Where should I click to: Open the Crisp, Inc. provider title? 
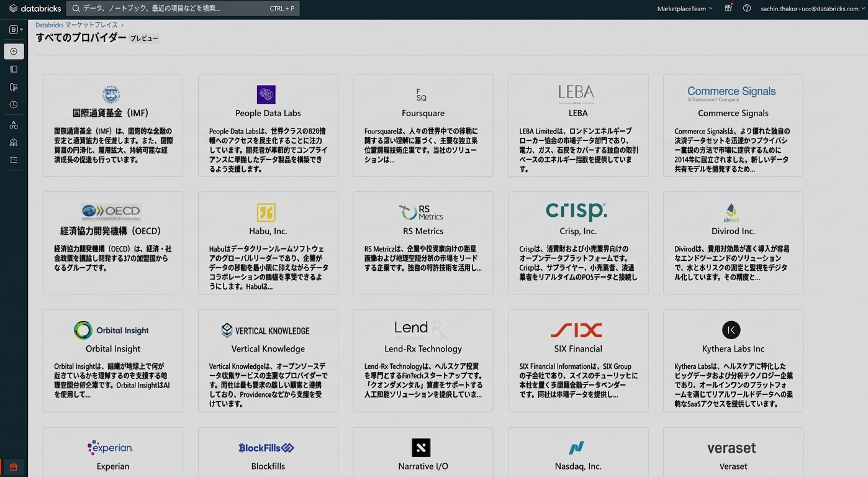(578, 231)
